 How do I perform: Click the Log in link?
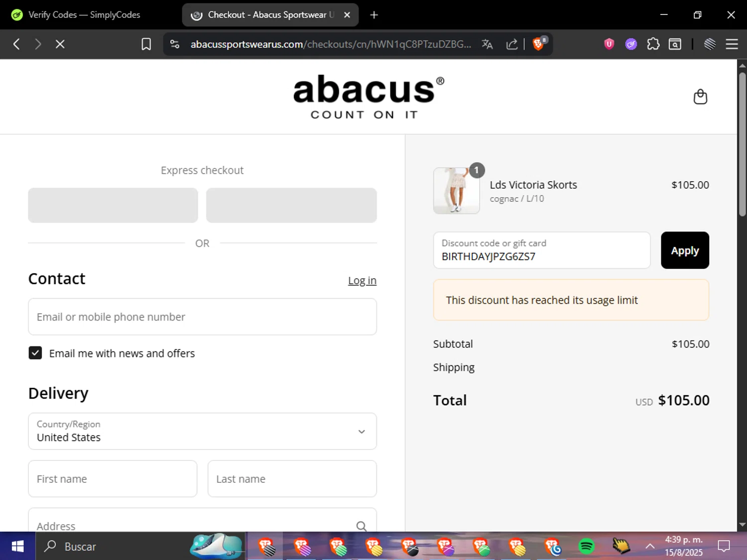[x=362, y=280]
